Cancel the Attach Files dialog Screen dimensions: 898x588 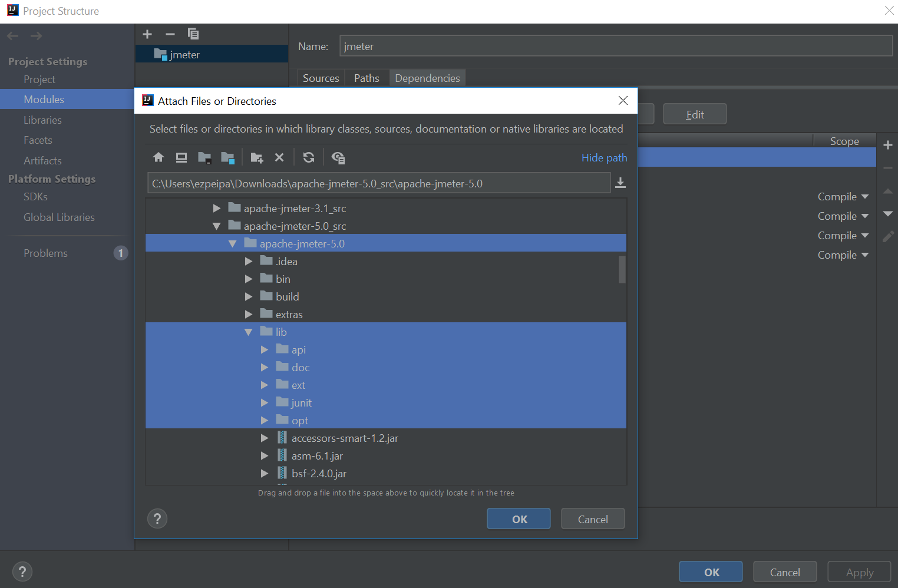[x=593, y=519]
